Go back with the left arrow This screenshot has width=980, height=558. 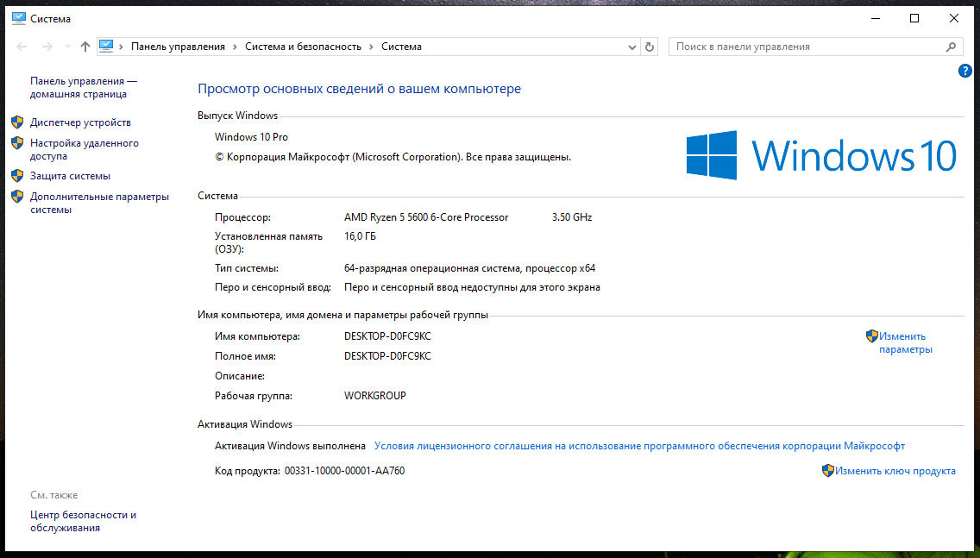(x=22, y=47)
